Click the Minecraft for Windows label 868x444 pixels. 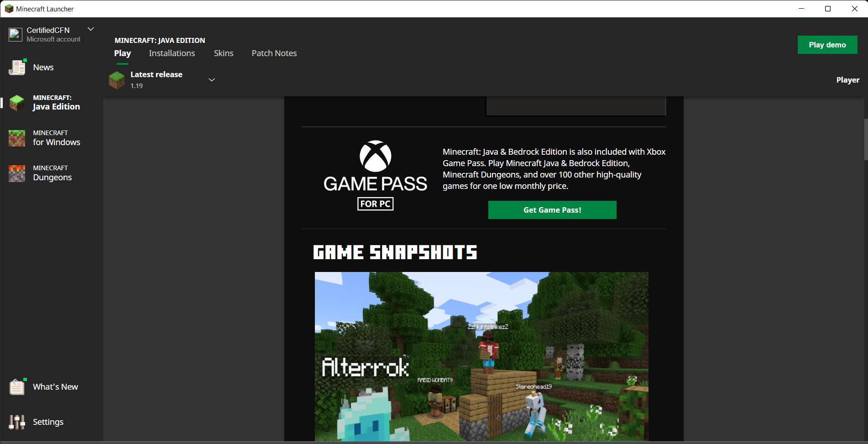click(57, 138)
